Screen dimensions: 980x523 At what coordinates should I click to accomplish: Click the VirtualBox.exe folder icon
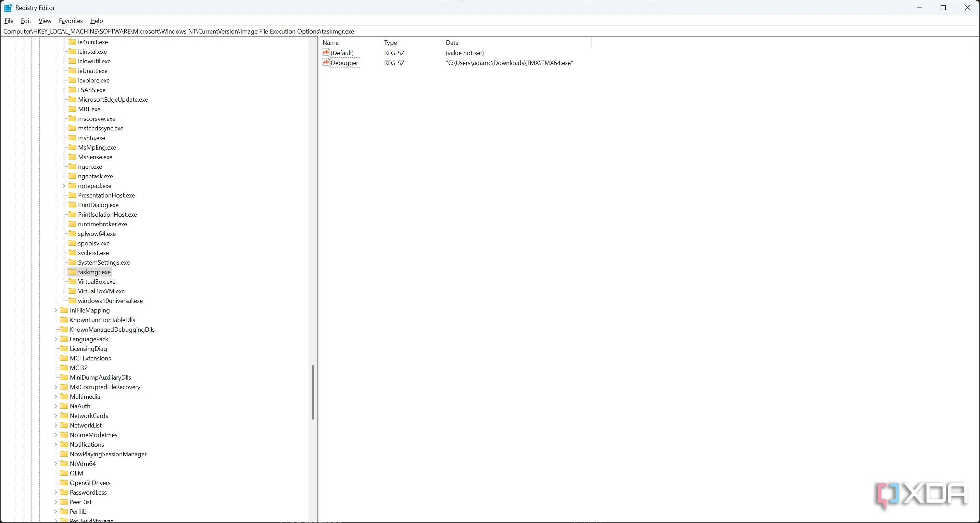click(x=72, y=281)
